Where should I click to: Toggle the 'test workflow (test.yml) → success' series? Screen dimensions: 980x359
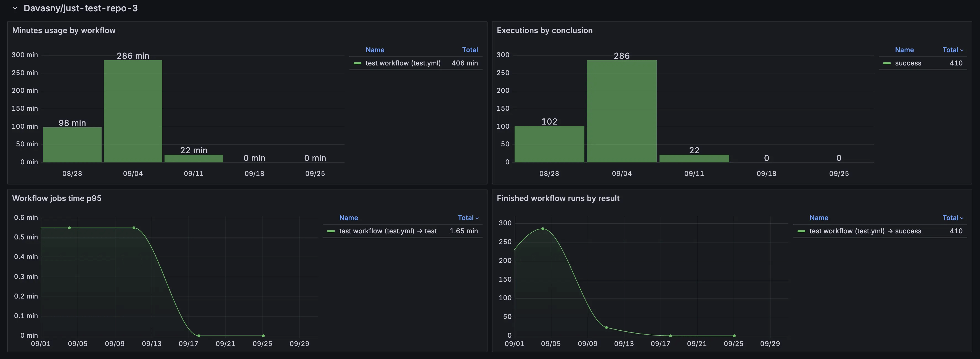tap(865, 231)
